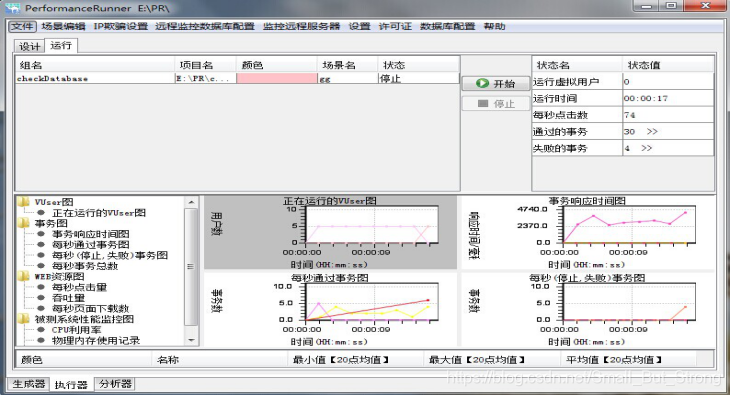Image resolution: width=730 pixels, height=396 pixels.
Task: Click the 平均值【20点均值】 column header
Action: coord(628,360)
